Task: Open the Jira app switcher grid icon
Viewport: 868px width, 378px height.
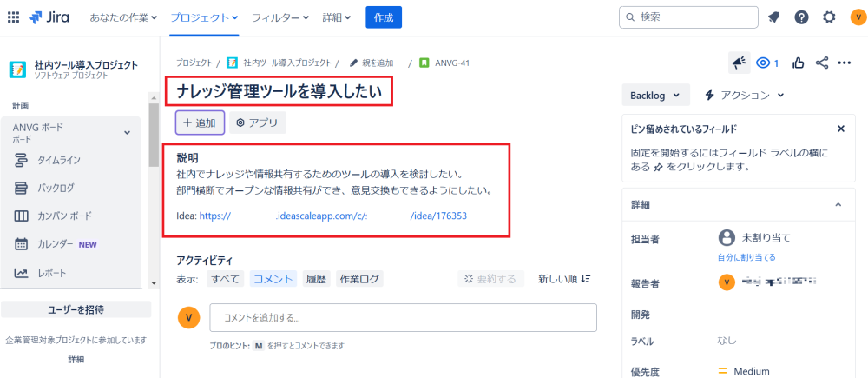Action: coord(12,17)
